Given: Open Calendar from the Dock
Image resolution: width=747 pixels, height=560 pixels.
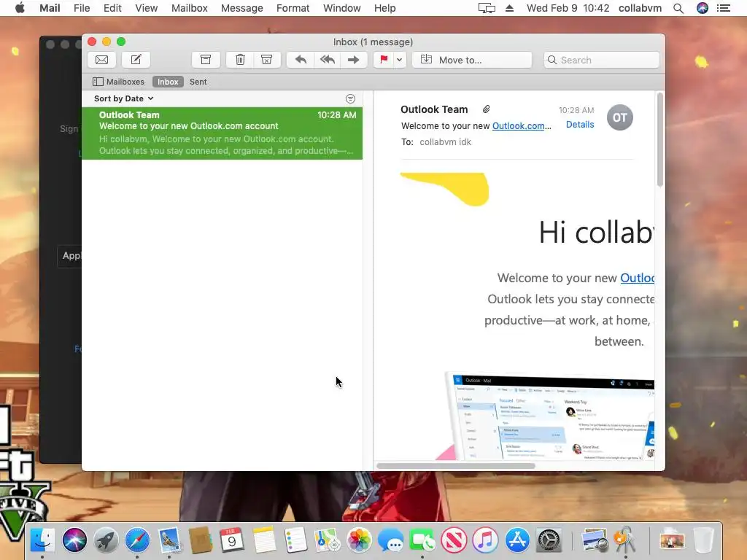Looking at the screenshot, I should pyautogui.click(x=232, y=540).
